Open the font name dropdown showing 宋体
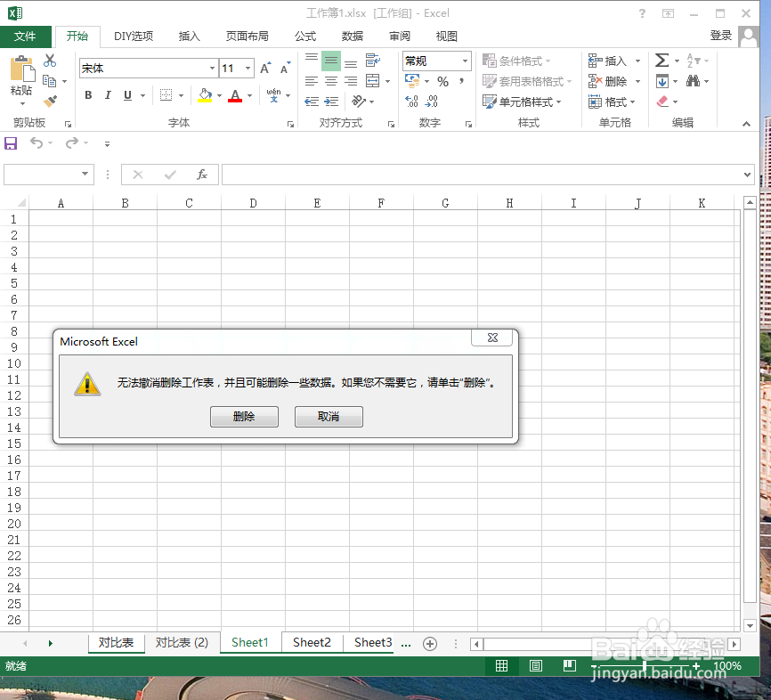Screen dimensions: 771x700 210,68
